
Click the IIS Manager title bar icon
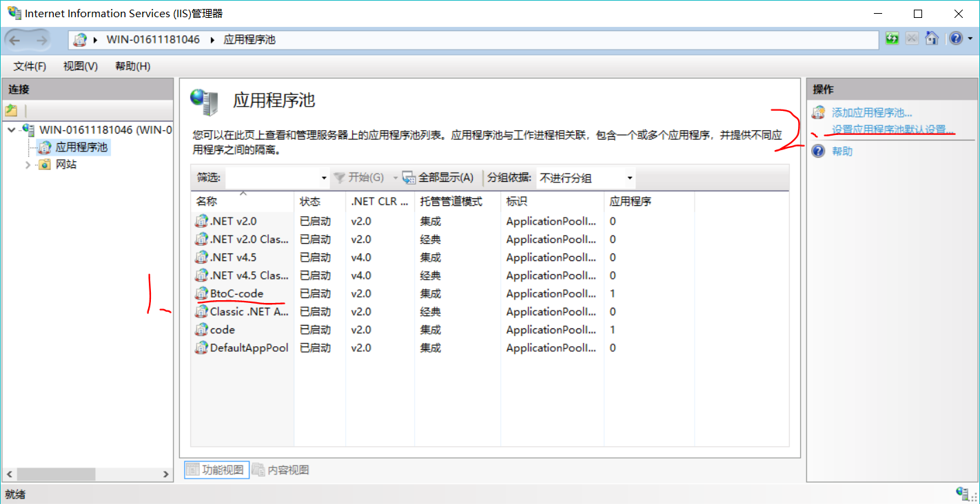pos(14,13)
